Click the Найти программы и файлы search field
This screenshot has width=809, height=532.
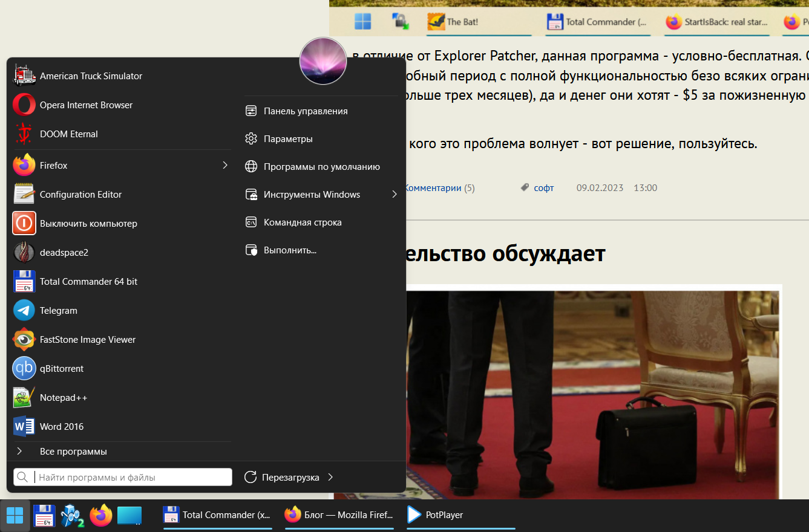coord(132,477)
